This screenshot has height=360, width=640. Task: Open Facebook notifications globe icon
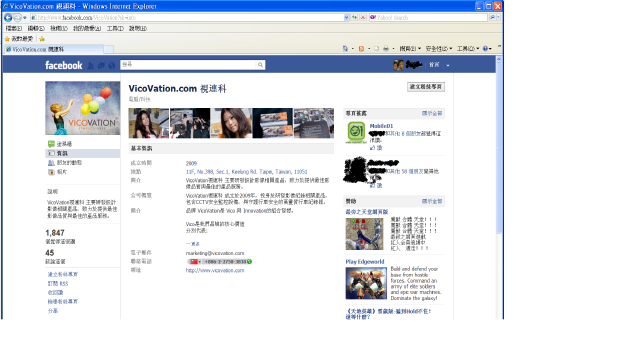coord(111,65)
